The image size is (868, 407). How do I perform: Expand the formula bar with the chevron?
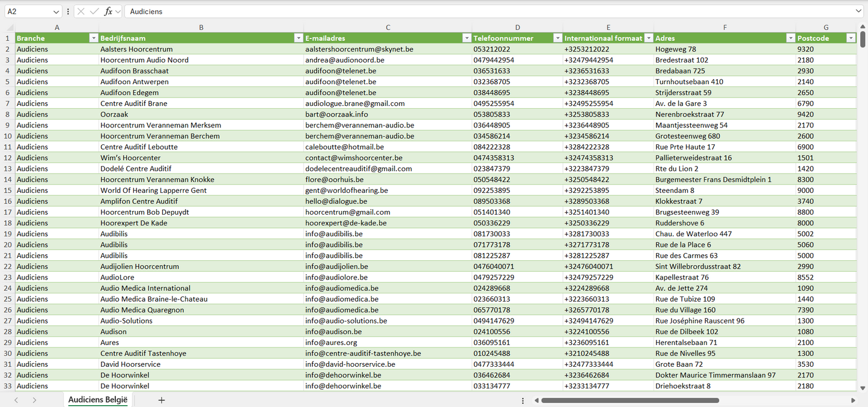(x=858, y=11)
